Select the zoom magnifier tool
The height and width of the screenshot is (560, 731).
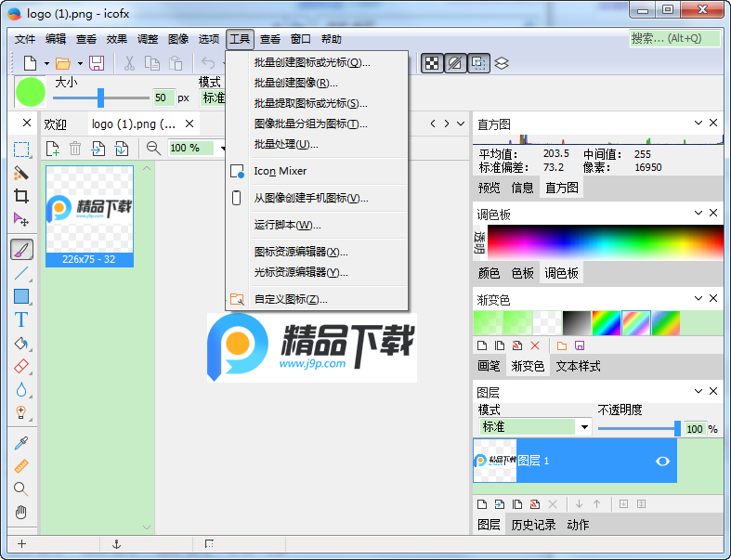click(x=21, y=488)
